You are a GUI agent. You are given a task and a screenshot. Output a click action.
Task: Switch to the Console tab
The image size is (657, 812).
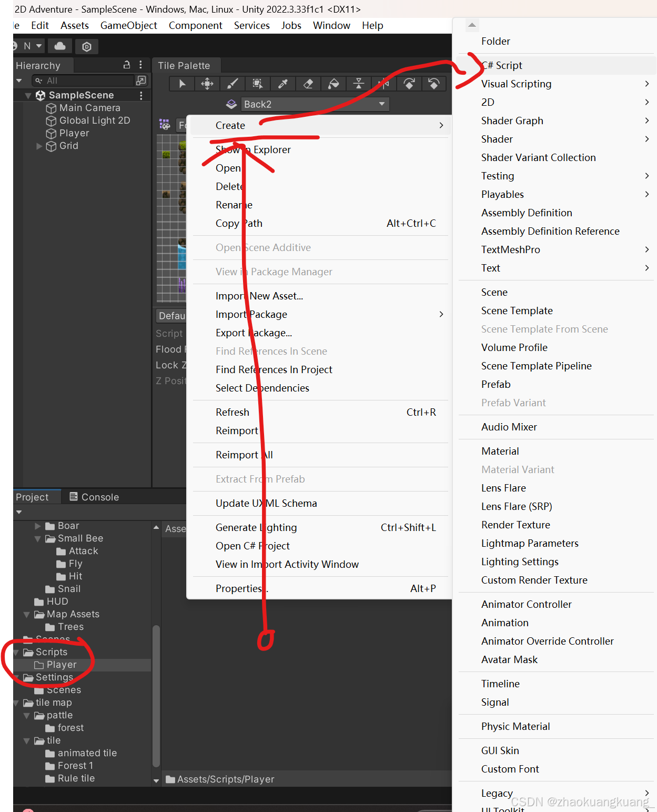[94, 497]
